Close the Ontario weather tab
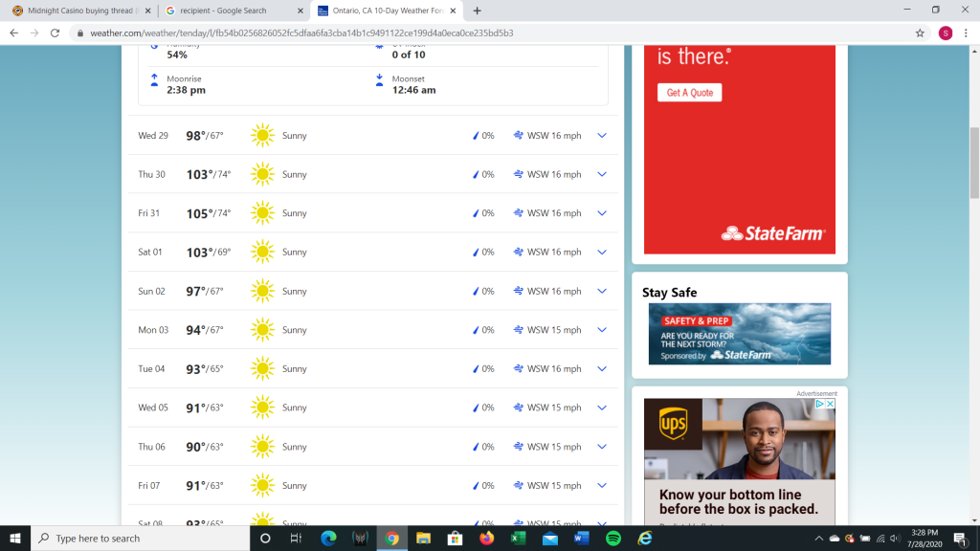This screenshot has width=980, height=551. click(453, 11)
